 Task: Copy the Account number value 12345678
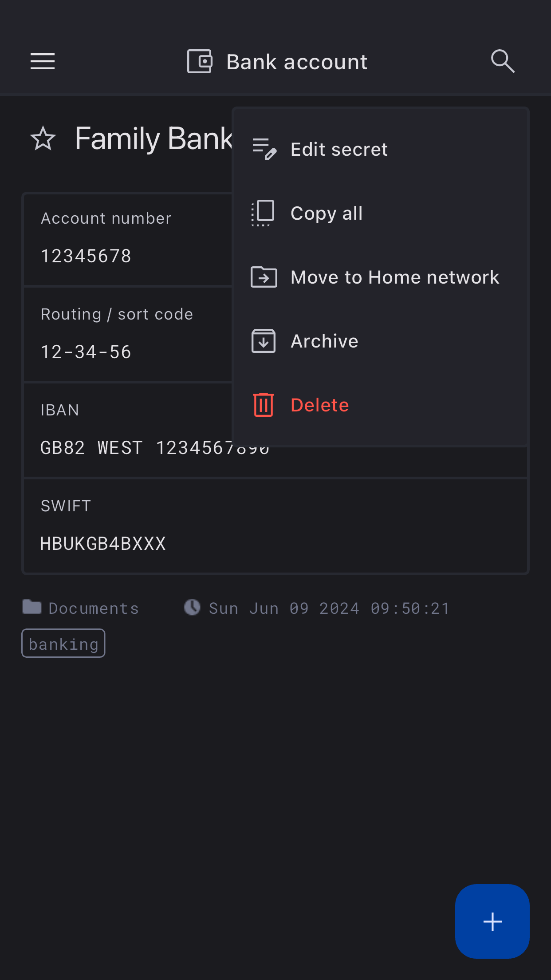pyautogui.click(x=87, y=256)
